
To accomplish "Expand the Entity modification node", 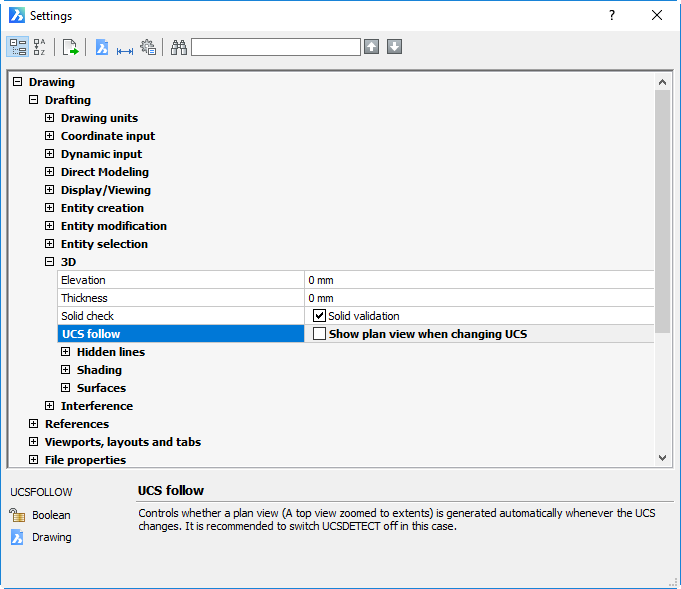I will click(x=50, y=226).
